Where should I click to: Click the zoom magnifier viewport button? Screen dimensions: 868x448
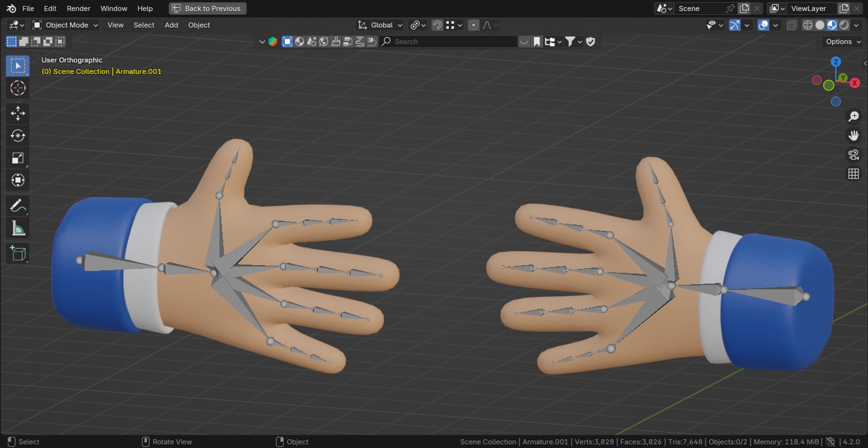click(853, 117)
